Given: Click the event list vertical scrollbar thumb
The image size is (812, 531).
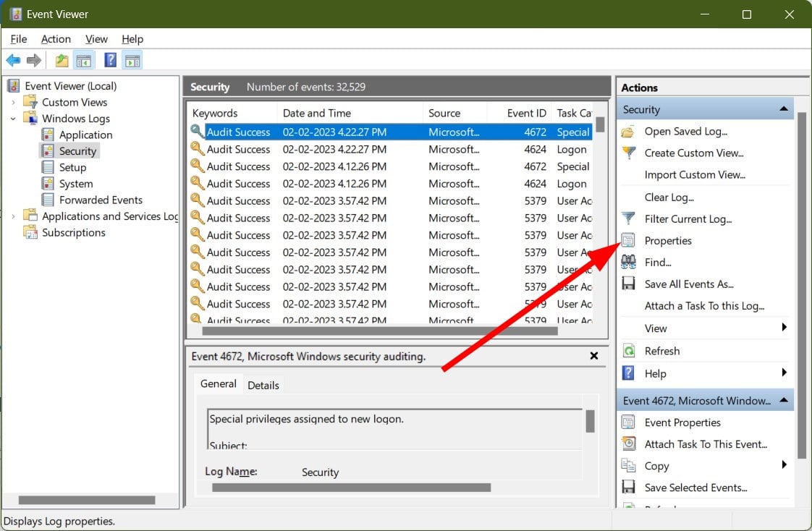Looking at the screenshot, I should pos(600,124).
